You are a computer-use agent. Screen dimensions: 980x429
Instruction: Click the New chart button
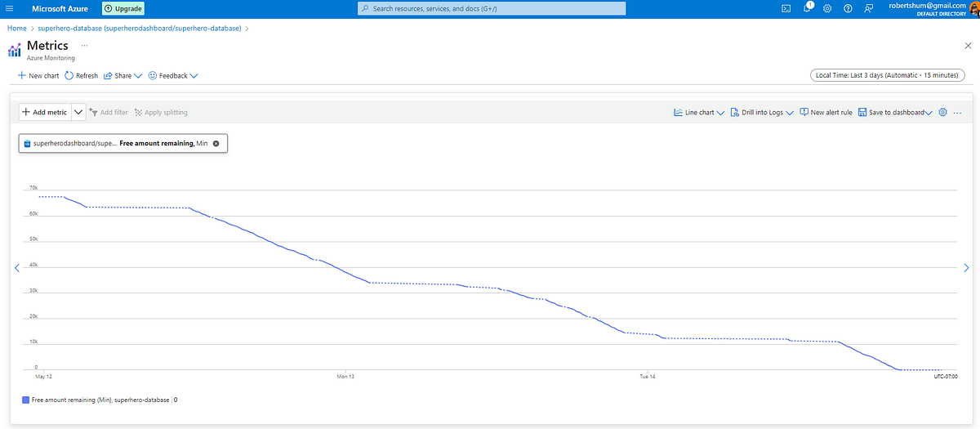click(38, 75)
